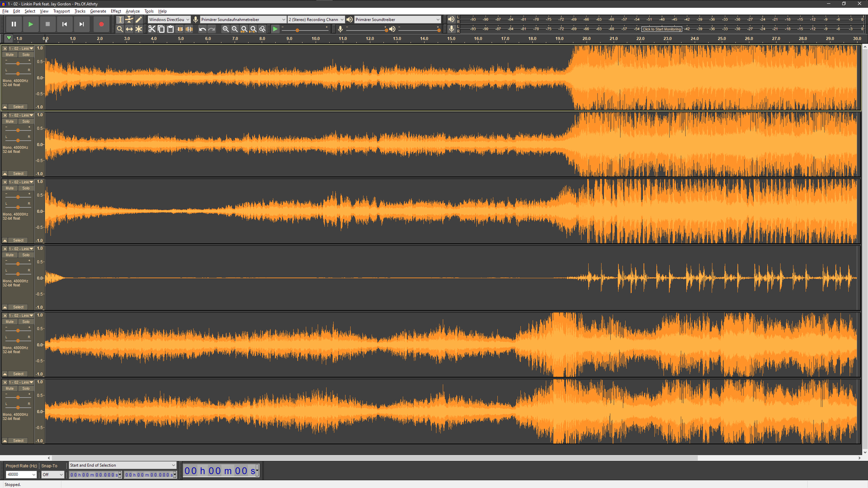Click the Trim audio icon
868x488 pixels.
click(x=180, y=29)
